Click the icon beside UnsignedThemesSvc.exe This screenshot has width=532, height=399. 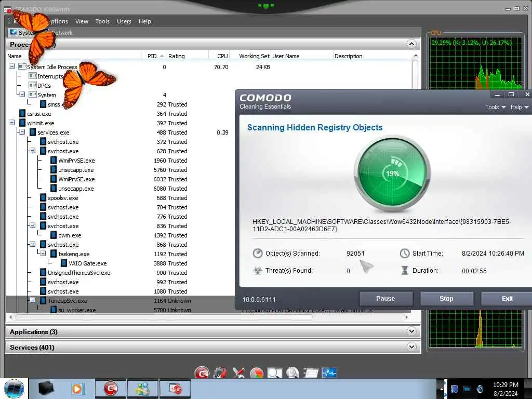tap(43, 272)
